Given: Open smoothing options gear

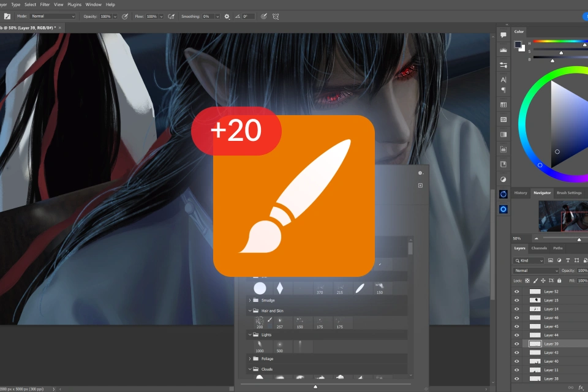Looking at the screenshot, I should [227, 17].
